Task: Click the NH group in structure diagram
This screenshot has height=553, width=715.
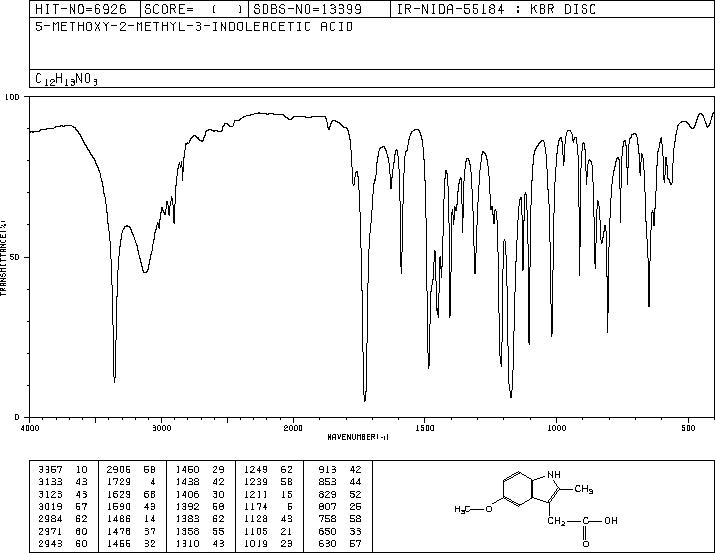Action: point(554,475)
